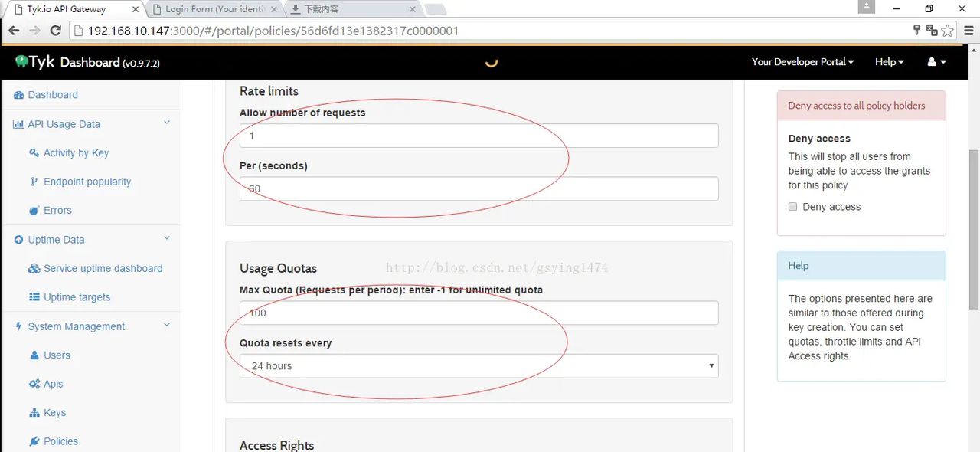This screenshot has width=980, height=452.
Task: Click the Chrome profile avatar icon
Action: (866, 6)
